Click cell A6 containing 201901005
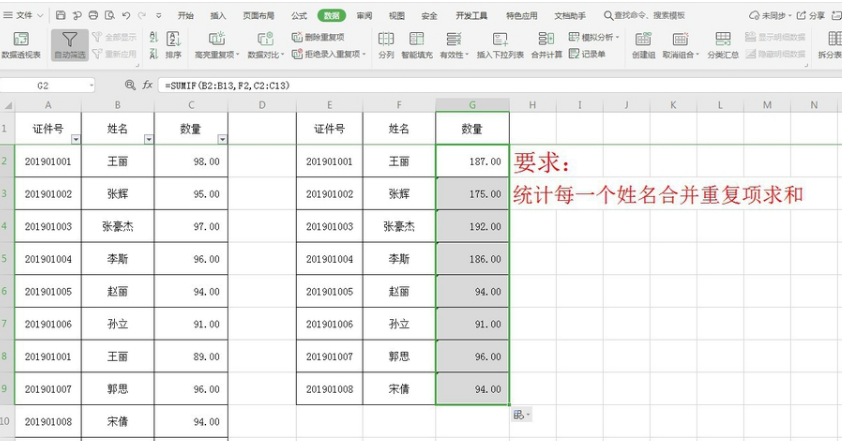Screen dimensions: 842x441 click(x=48, y=291)
